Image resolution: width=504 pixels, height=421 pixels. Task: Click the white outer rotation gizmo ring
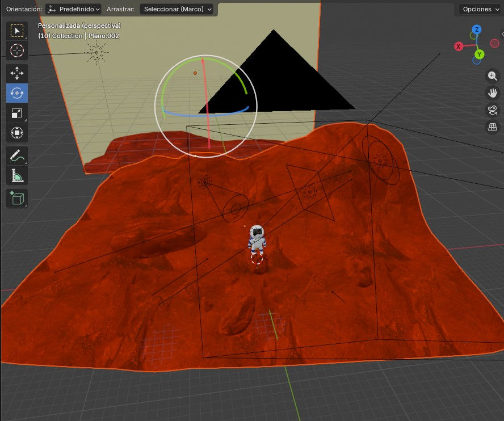[x=205, y=55]
